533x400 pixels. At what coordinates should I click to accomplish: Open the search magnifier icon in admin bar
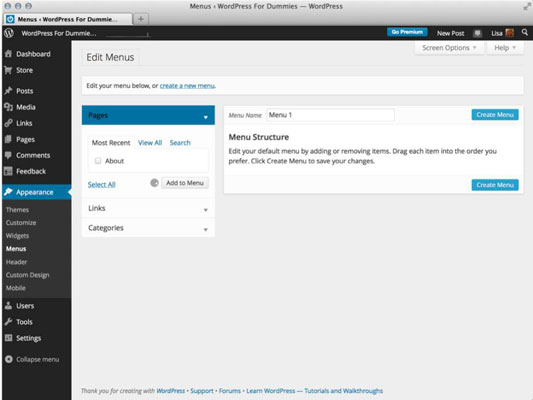(525, 32)
